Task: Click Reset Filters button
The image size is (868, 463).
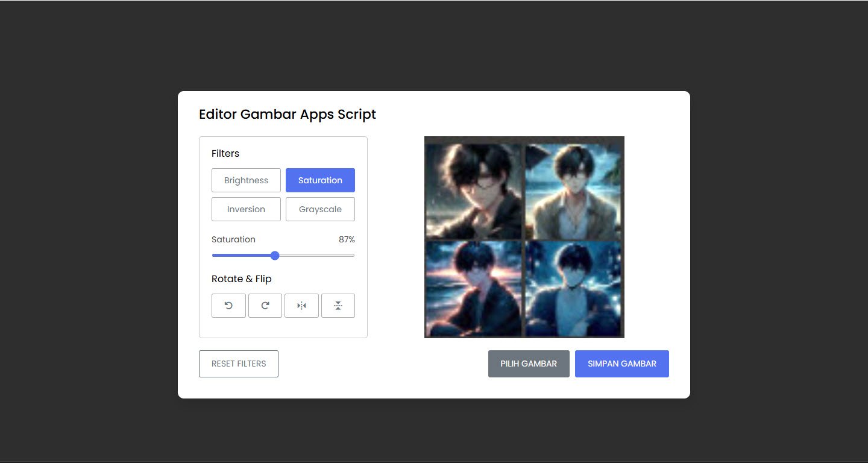Action: [239, 364]
